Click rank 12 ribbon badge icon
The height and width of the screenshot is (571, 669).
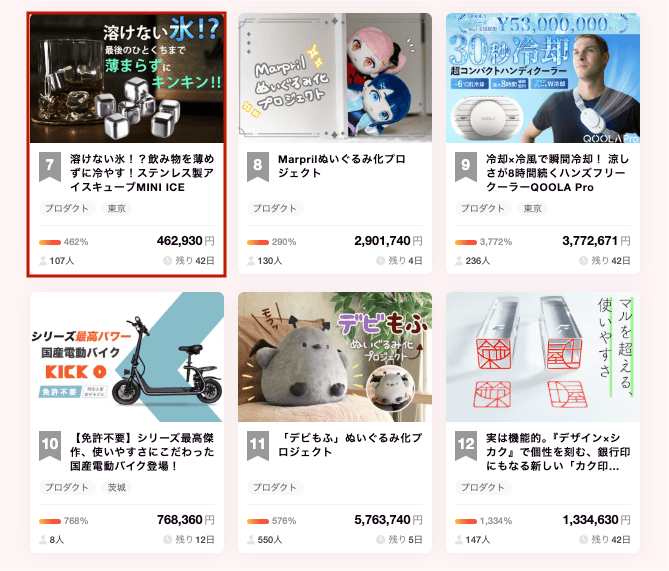coord(465,446)
